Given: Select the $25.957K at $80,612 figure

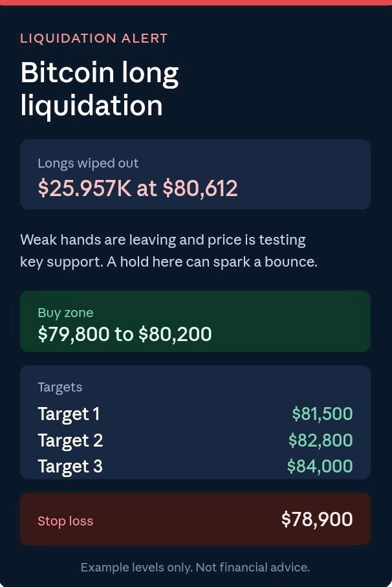Looking at the screenshot, I should [x=138, y=188].
